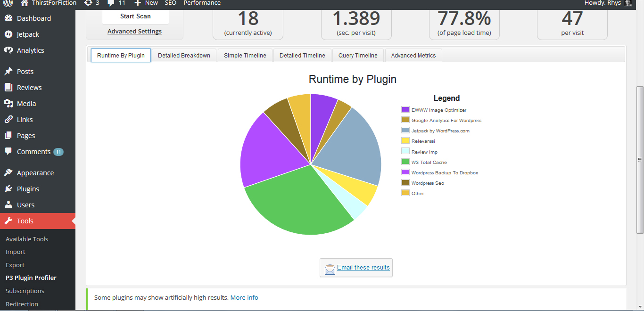The width and height of the screenshot is (644, 311).
Task: Click the Pages sidebar icon
Action: tap(8, 136)
